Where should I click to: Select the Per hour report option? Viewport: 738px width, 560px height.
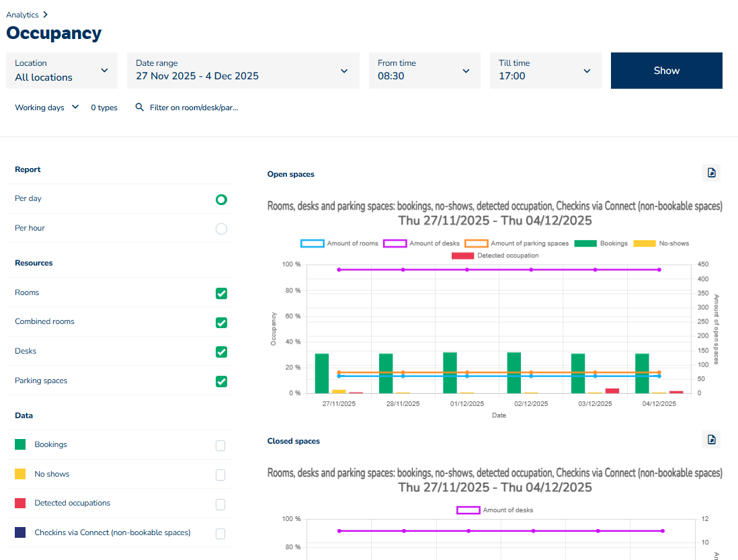(x=221, y=229)
